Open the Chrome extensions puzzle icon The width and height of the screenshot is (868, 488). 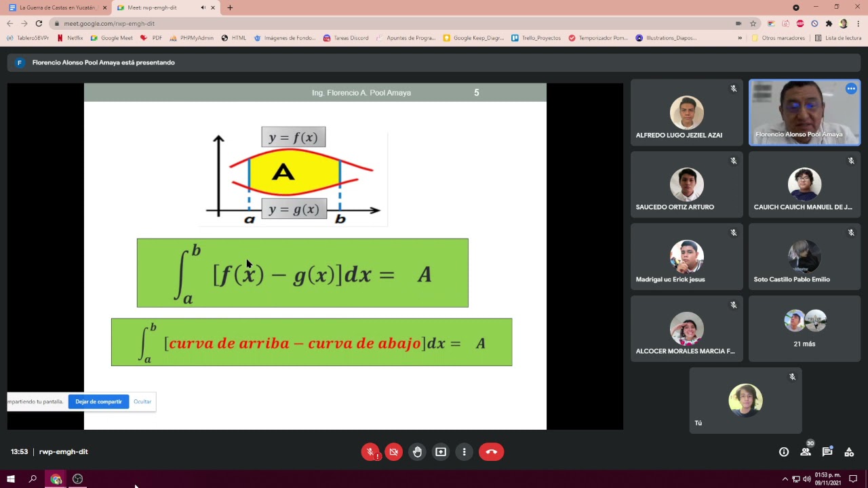(x=829, y=23)
